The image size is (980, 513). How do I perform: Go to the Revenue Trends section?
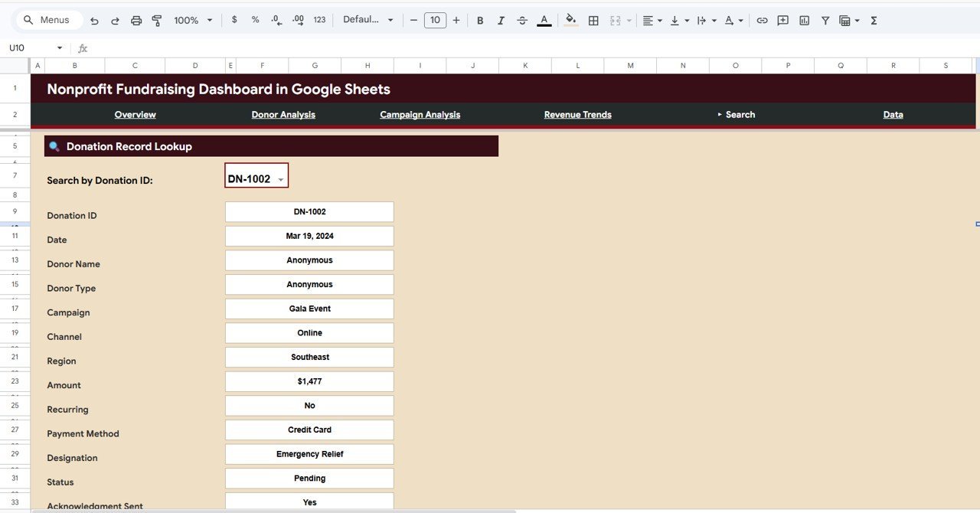577,114
